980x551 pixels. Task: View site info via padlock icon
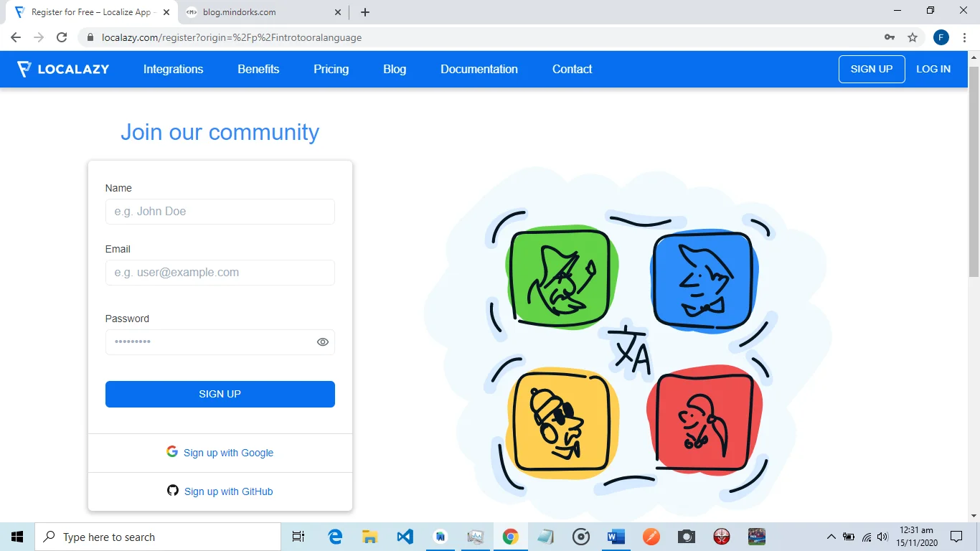pyautogui.click(x=90, y=37)
